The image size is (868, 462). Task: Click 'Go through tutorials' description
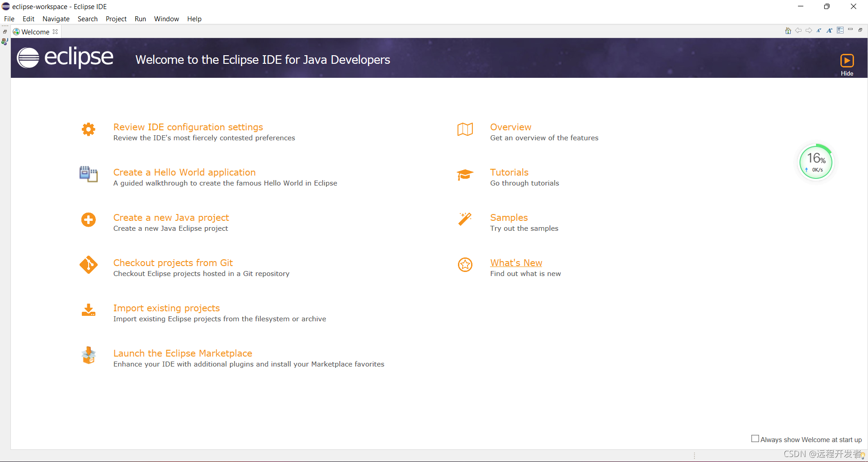coord(524,183)
